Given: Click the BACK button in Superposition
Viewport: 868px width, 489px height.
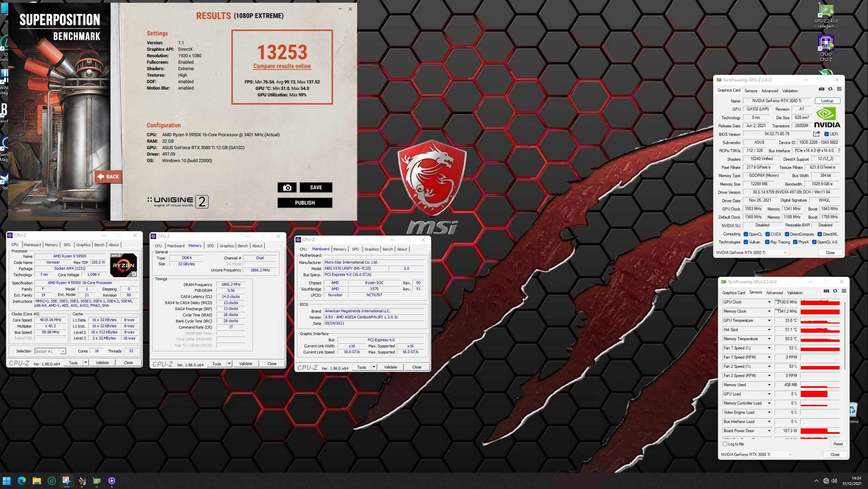Looking at the screenshot, I should coord(108,176).
